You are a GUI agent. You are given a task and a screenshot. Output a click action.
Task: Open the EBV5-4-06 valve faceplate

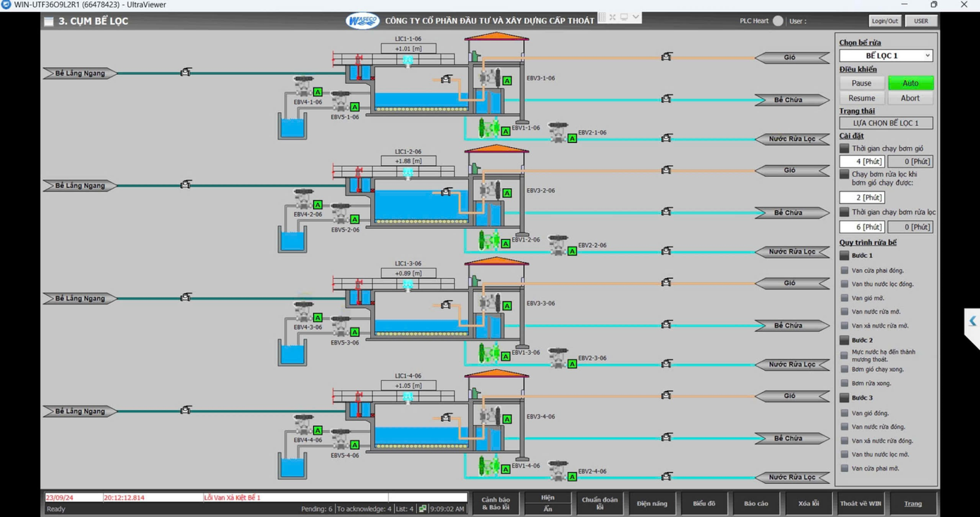tap(341, 439)
